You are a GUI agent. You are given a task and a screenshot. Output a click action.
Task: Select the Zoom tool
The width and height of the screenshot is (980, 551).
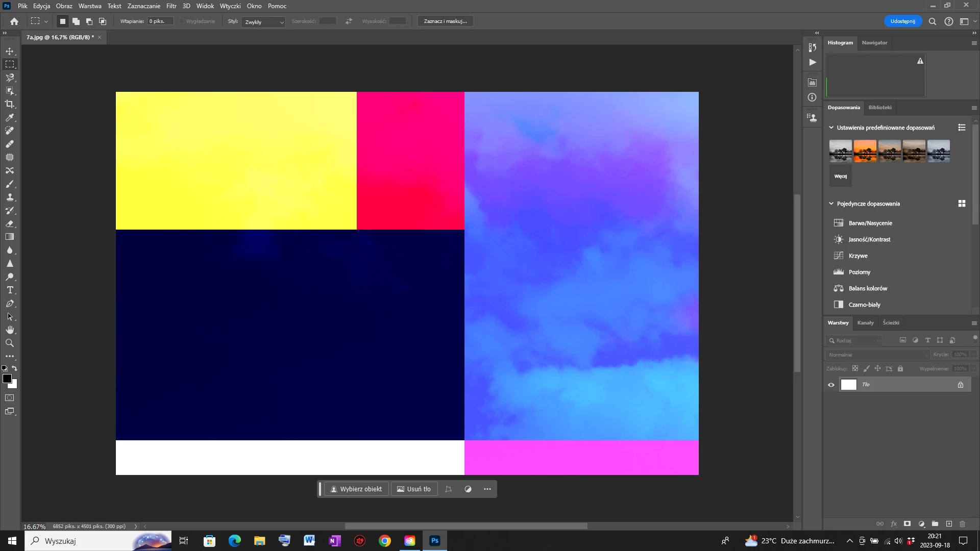[10, 343]
